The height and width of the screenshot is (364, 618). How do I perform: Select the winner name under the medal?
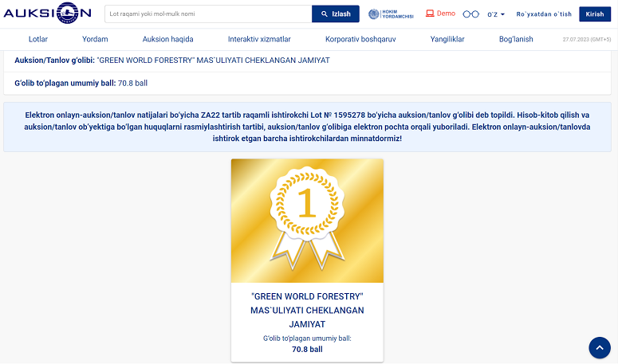(307, 310)
